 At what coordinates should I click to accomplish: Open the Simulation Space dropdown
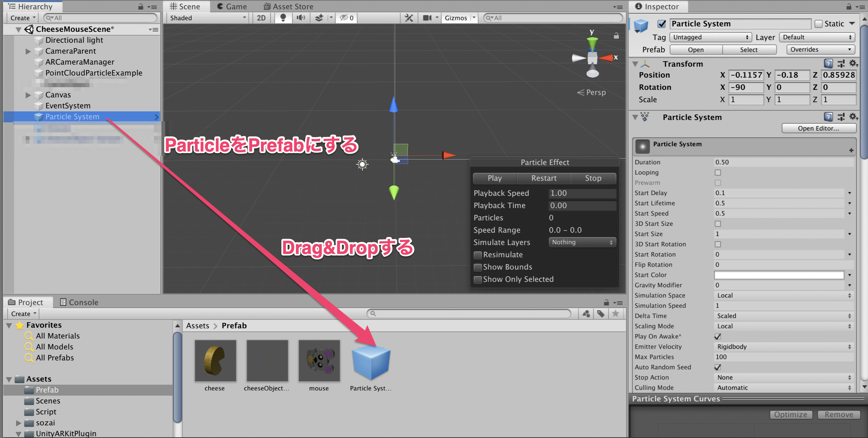pyautogui.click(x=783, y=295)
